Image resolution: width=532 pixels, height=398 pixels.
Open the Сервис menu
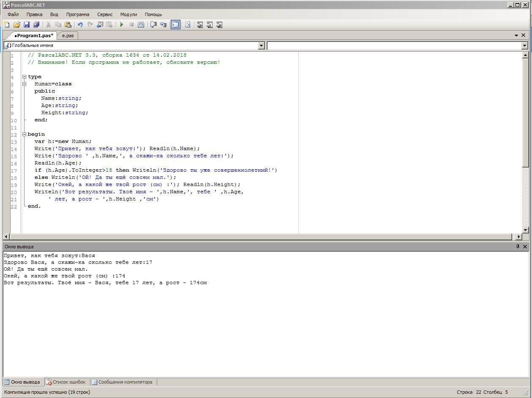click(x=105, y=14)
